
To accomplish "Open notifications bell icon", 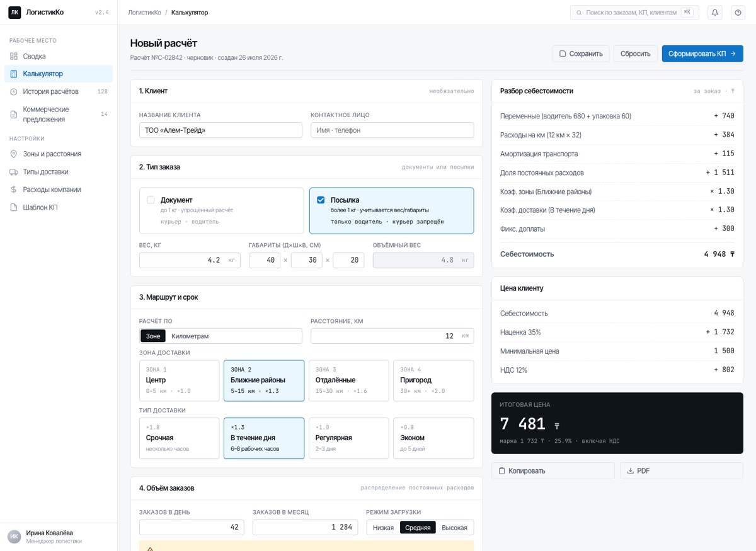I will pos(715,13).
